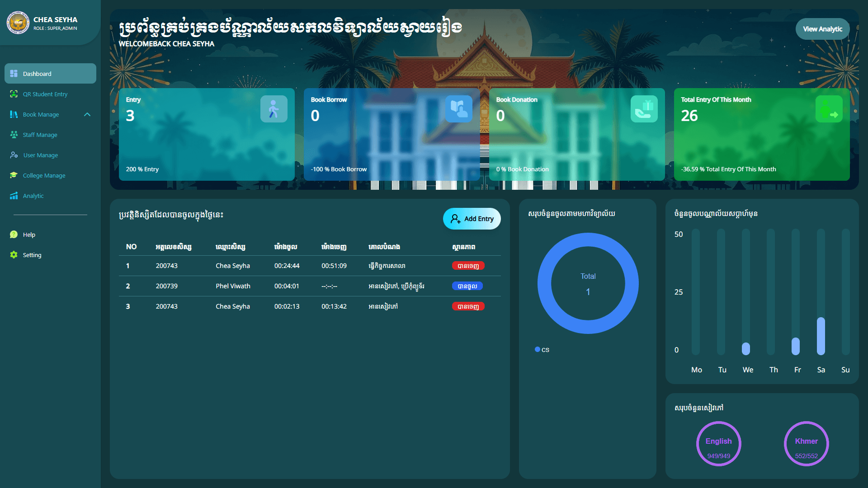This screenshot has height=488, width=868.
Task: Open the Staff Manage sidebar icon
Action: [14, 135]
